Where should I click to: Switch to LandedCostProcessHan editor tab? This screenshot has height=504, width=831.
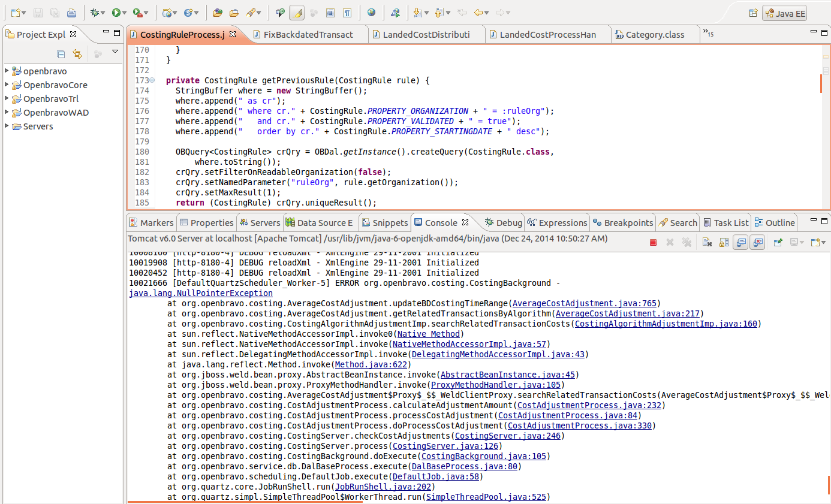tap(547, 35)
